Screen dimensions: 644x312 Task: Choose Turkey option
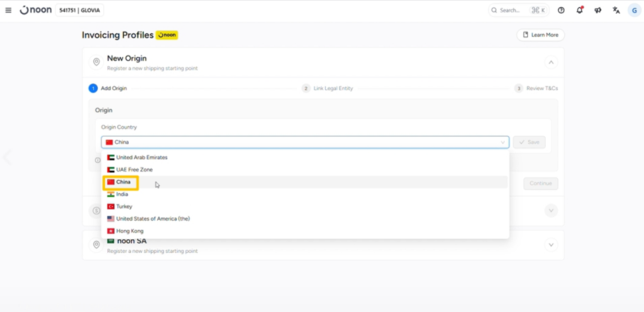[305, 206]
